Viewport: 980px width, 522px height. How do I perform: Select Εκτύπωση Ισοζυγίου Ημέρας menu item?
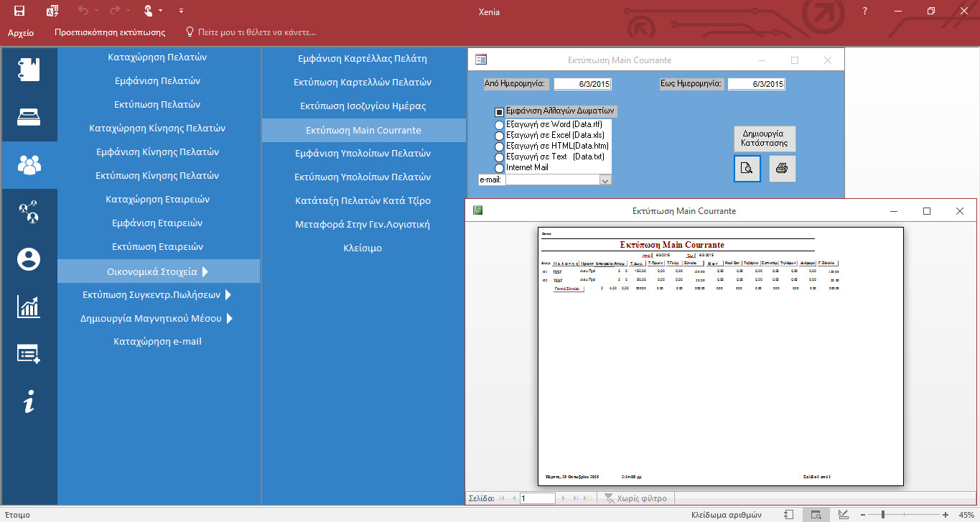(363, 106)
